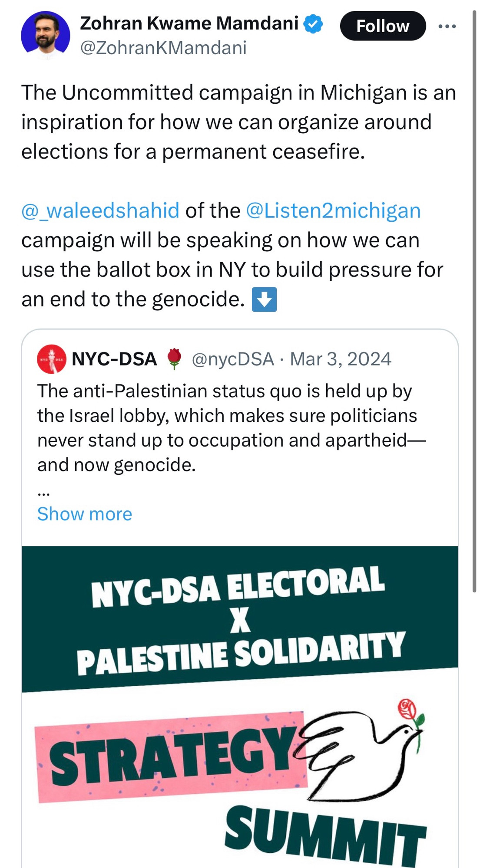The width and height of the screenshot is (480, 868).
Task: Click the rose emoji beside NYC-DSA
Action: tap(174, 358)
